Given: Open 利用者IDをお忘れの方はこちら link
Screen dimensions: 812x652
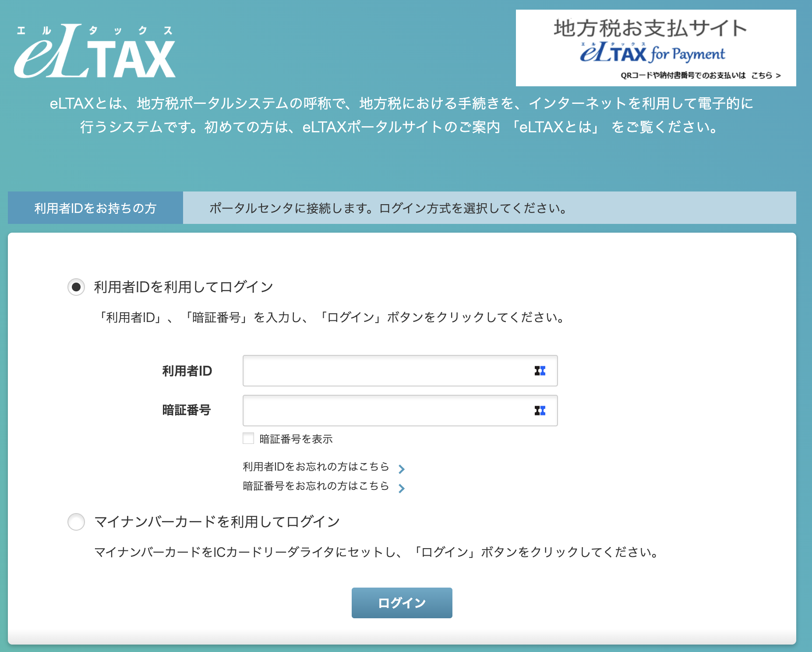Looking at the screenshot, I should coord(316,467).
